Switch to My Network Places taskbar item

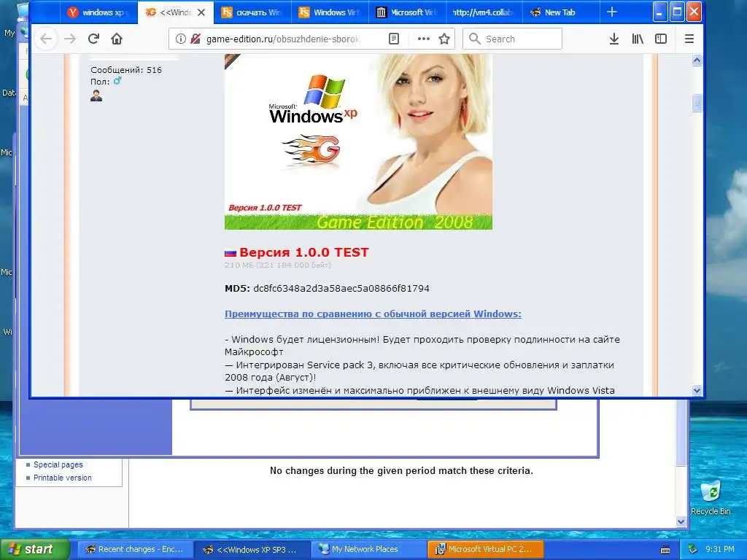369,549
